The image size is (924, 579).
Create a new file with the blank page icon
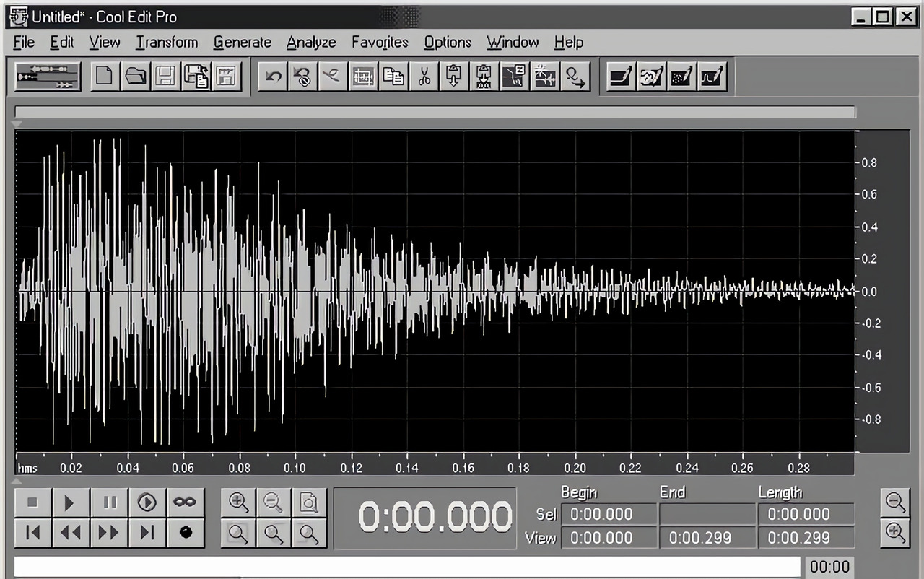pyautogui.click(x=105, y=77)
